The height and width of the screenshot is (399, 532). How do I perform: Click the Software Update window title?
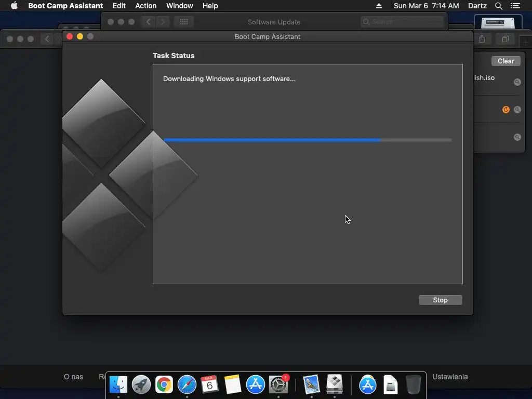(274, 22)
